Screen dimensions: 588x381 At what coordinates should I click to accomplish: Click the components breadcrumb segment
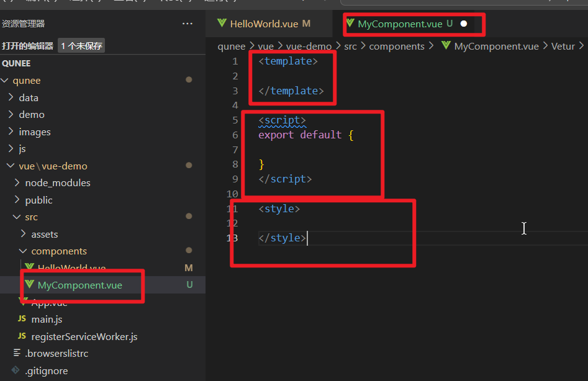tap(397, 47)
